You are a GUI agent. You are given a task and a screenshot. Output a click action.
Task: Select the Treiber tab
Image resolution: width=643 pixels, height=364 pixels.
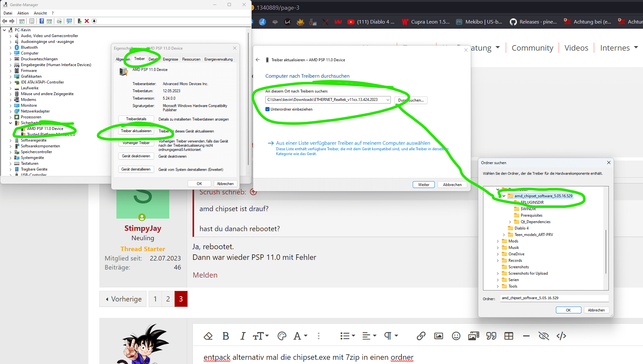point(139,59)
